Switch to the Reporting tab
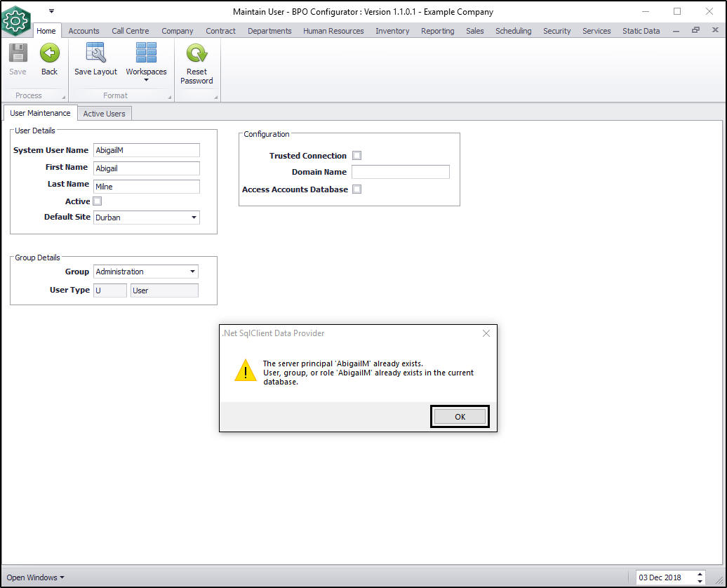 438,31
